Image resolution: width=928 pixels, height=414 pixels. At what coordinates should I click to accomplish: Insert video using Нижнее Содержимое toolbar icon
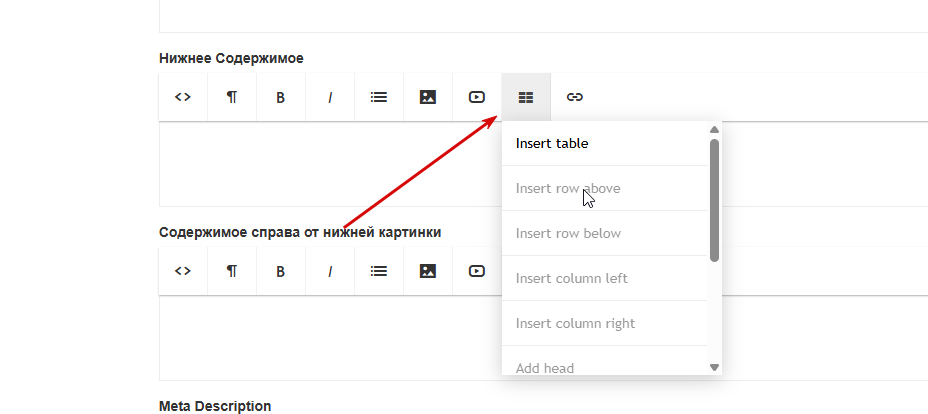point(477,97)
